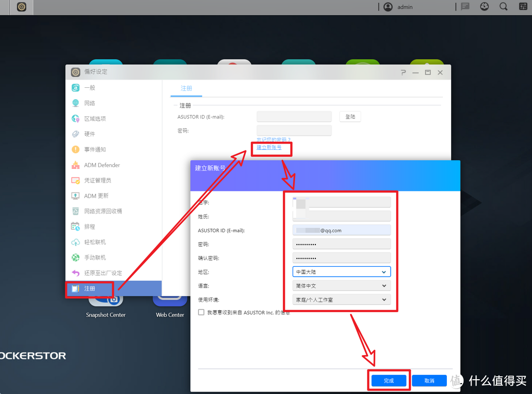Open the top bar settings sliders icon
The height and width of the screenshot is (394, 532).
point(523,7)
